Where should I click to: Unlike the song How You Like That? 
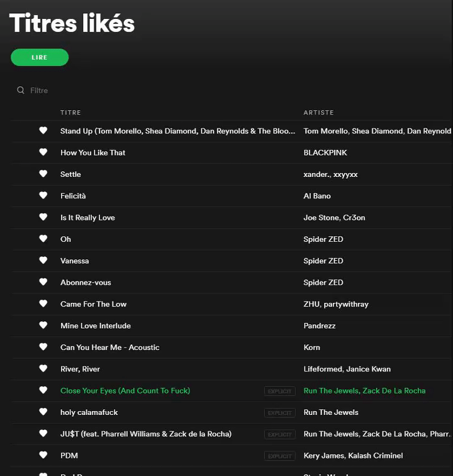click(43, 152)
